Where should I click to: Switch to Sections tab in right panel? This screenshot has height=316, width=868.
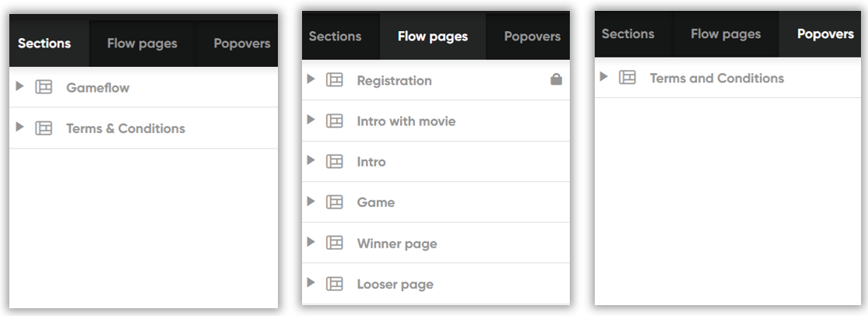(627, 33)
